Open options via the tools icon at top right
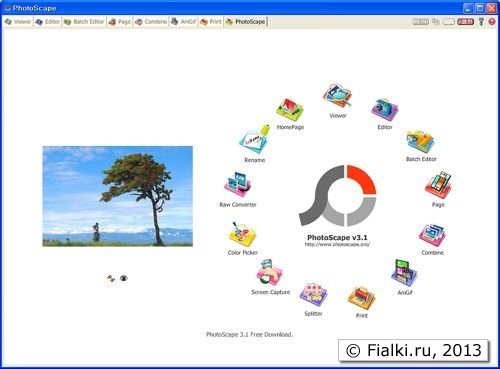Image resolution: width=500 pixels, height=369 pixels. (481, 22)
